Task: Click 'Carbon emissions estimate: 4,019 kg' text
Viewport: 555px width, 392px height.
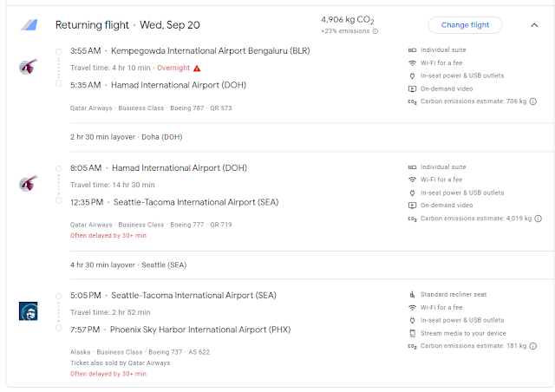Action: [476, 219]
